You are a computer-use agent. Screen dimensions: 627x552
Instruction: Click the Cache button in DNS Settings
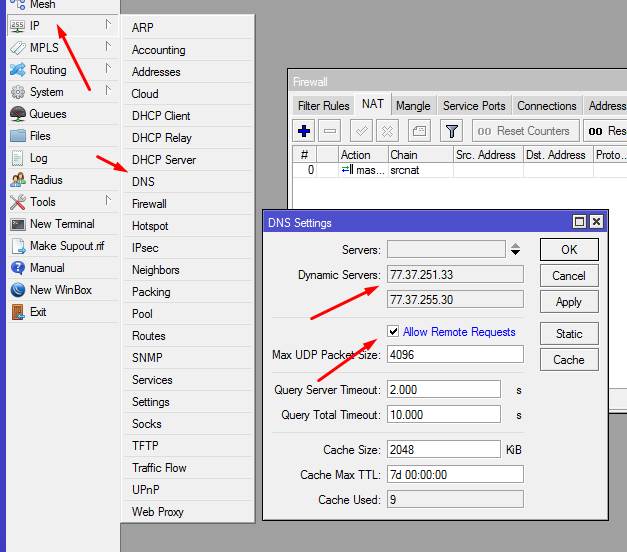569,360
